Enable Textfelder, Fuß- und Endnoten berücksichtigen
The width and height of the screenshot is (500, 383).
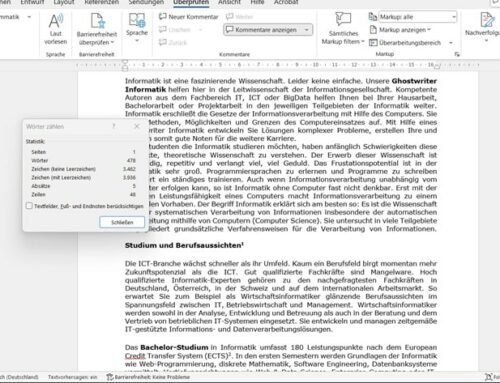[29, 206]
